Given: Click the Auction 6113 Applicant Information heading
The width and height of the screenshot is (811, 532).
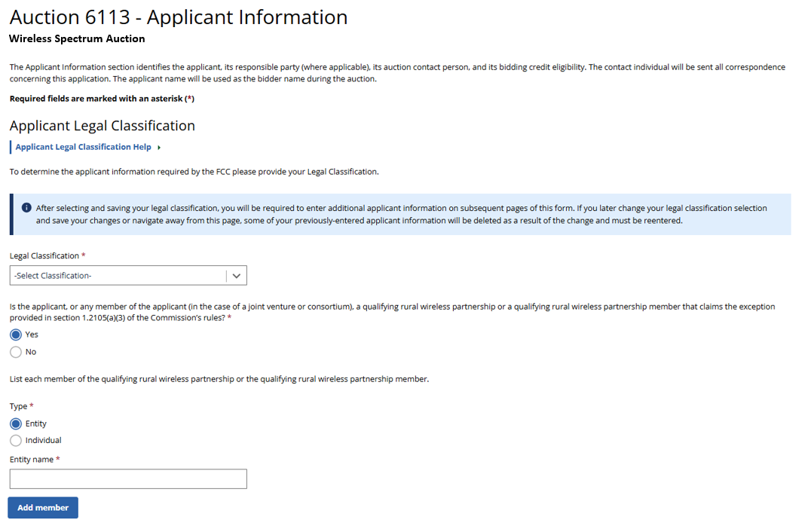Looking at the screenshot, I should (179, 17).
